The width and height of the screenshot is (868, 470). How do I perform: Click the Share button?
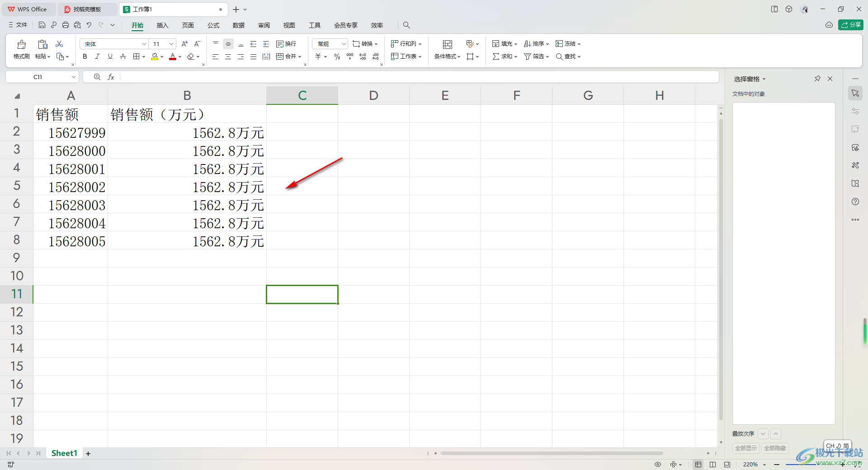(850, 25)
